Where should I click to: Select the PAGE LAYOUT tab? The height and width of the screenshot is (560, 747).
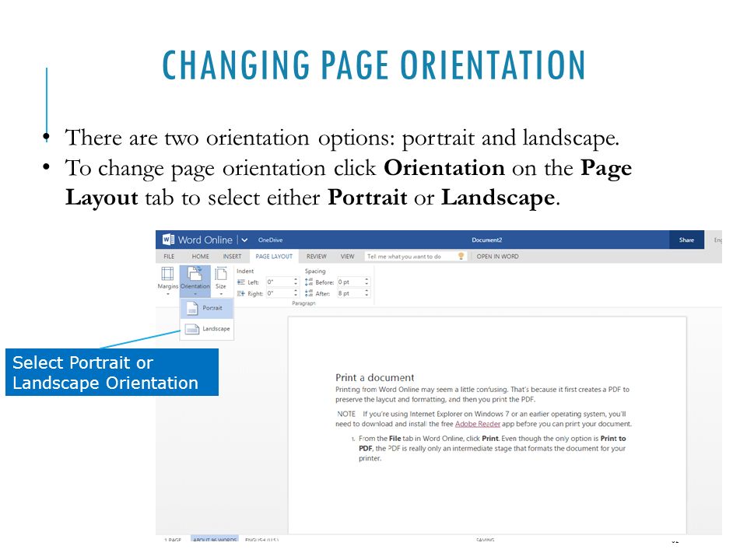tap(274, 256)
